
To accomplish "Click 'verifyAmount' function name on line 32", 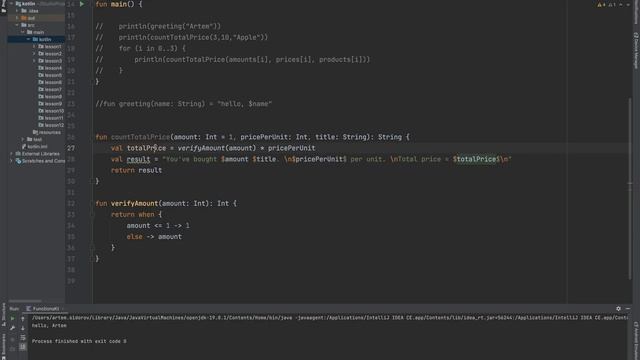I will [x=134, y=203].
